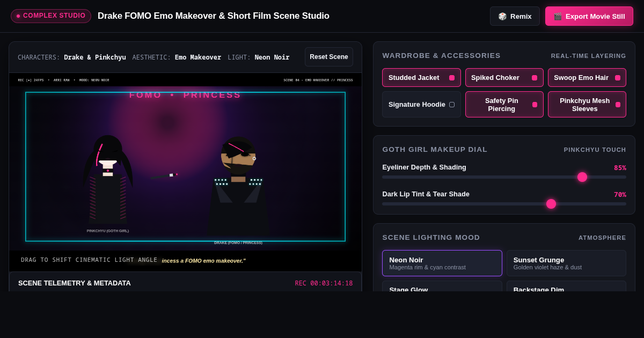Click the 'Atmosphere' label
This screenshot has height=338, width=644.
click(602, 238)
